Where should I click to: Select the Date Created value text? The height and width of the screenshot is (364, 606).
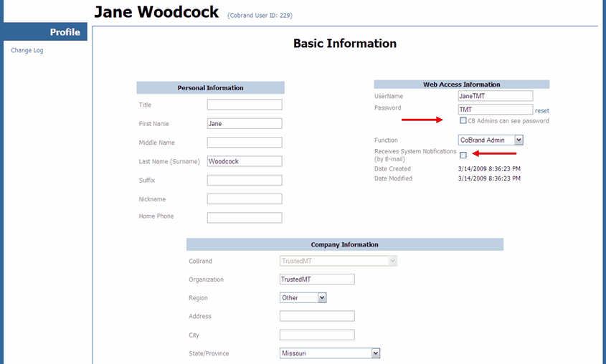click(489, 168)
